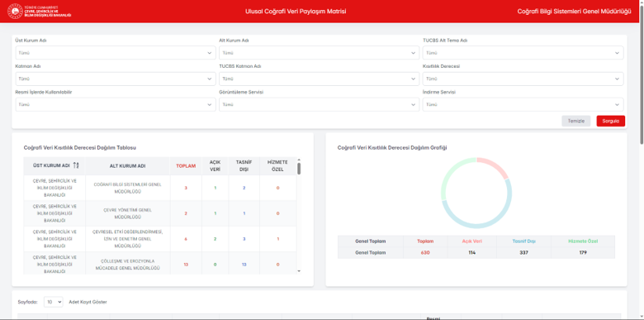Click the Ulusal Coğrafi Veri Paylaşım Matrisi title
The width and height of the screenshot is (644, 320).
[x=296, y=12]
